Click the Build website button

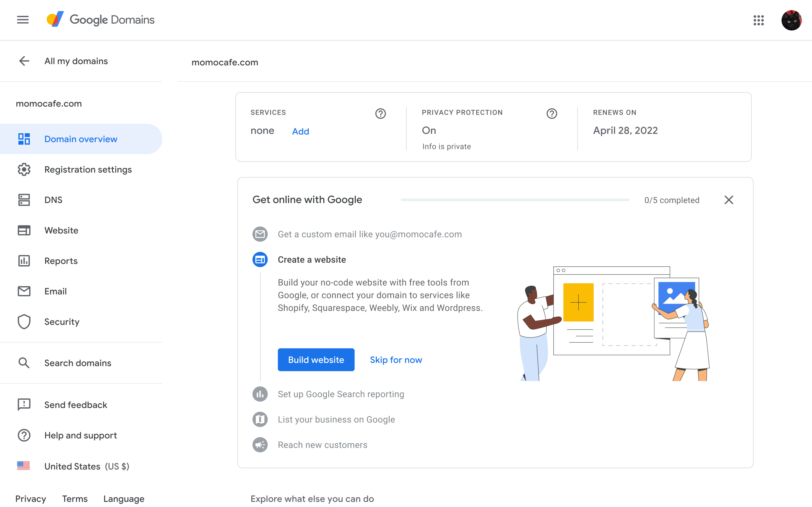click(x=316, y=360)
